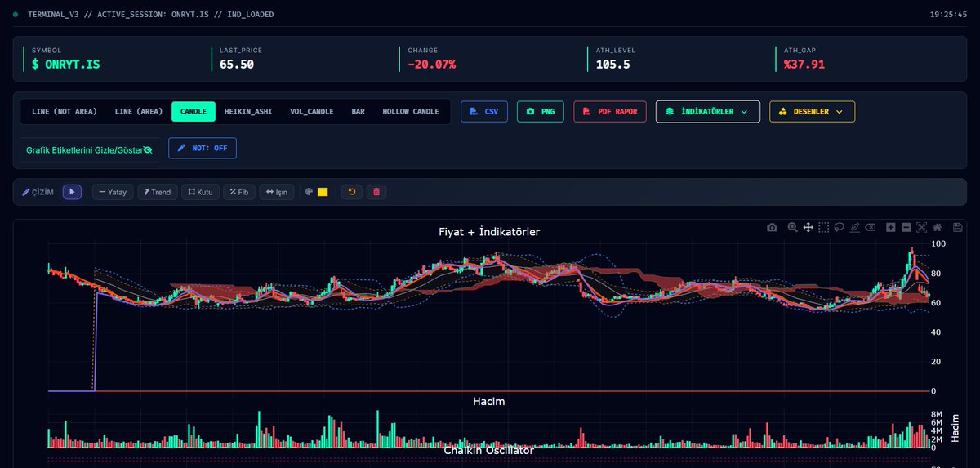Click the LAST_PRICE value 65.50

[x=237, y=64]
